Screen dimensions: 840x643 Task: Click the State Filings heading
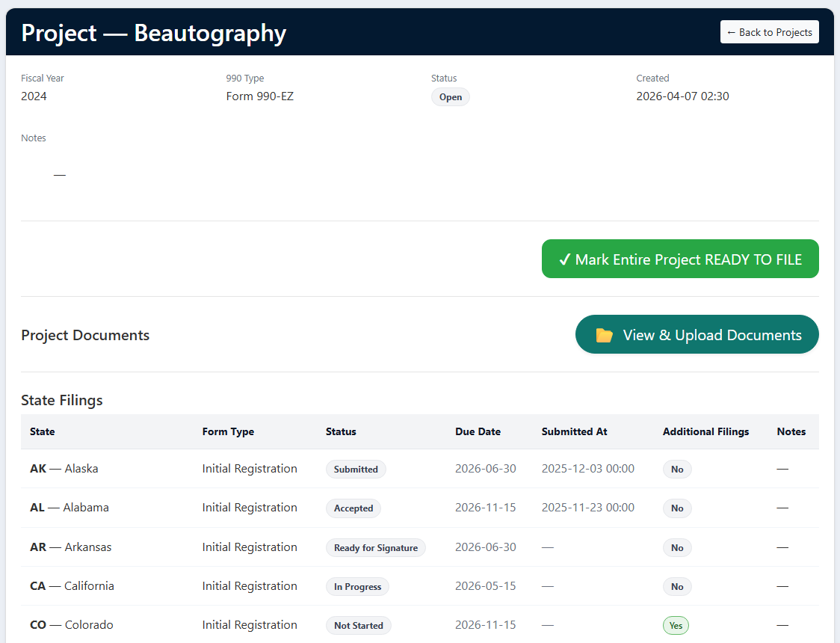click(61, 401)
